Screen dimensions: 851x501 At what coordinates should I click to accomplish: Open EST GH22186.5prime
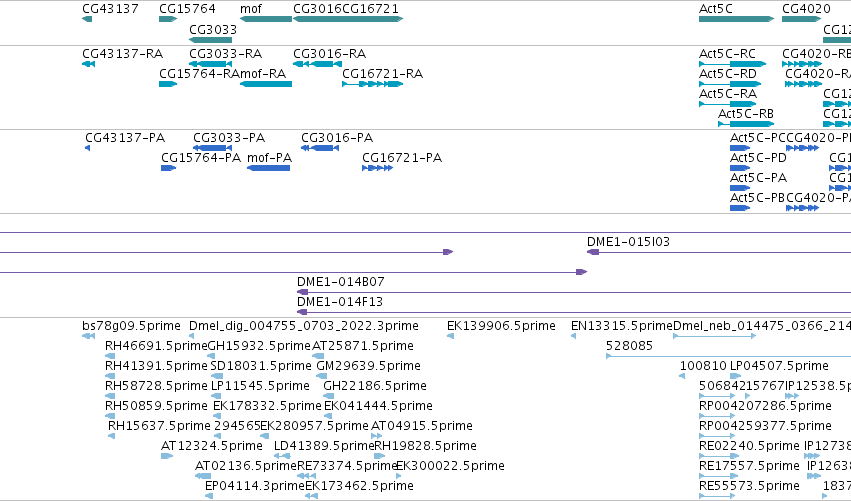329,397
